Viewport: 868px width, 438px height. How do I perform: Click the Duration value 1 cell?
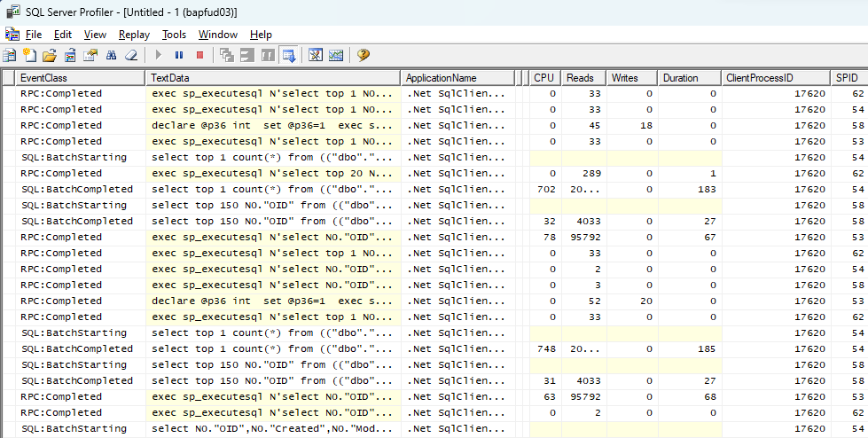(x=689, y=173)
